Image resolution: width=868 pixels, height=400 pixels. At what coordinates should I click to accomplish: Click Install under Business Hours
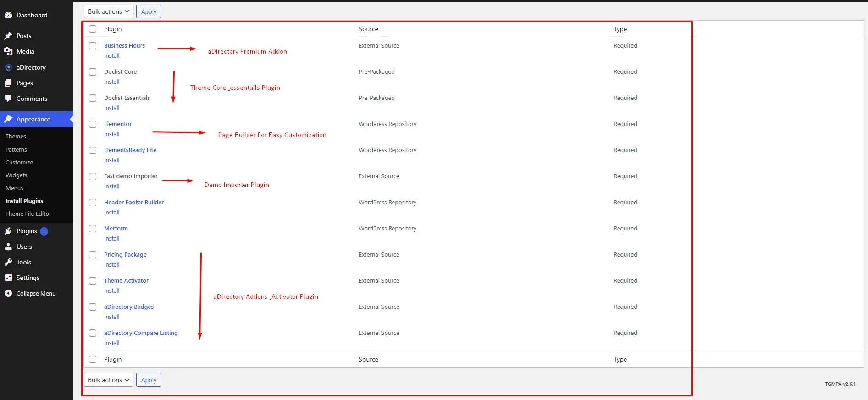pyautogui.click(x=111, y=55)
